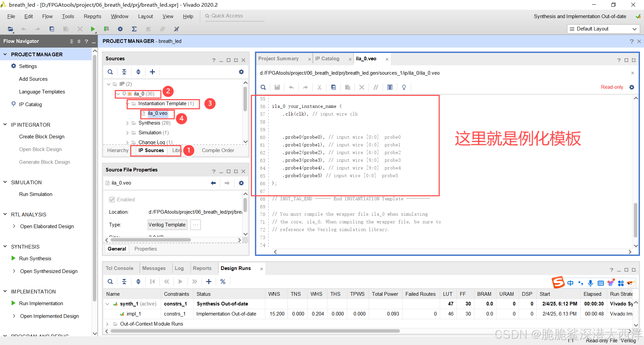Open the Flow menu
This screenshot has height=345, width=644.
point(47,16)
